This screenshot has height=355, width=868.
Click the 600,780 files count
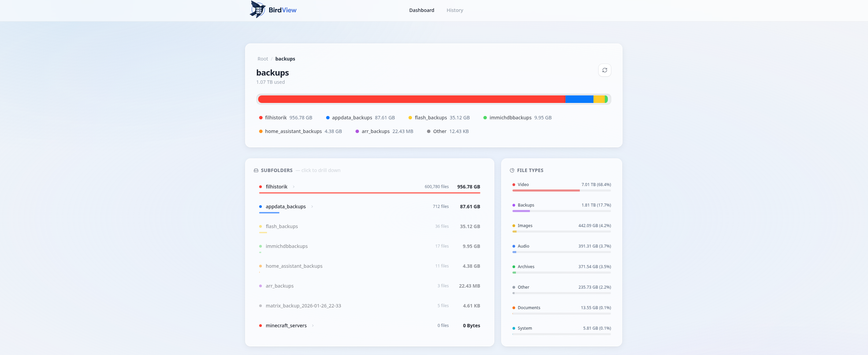[437, 187]
